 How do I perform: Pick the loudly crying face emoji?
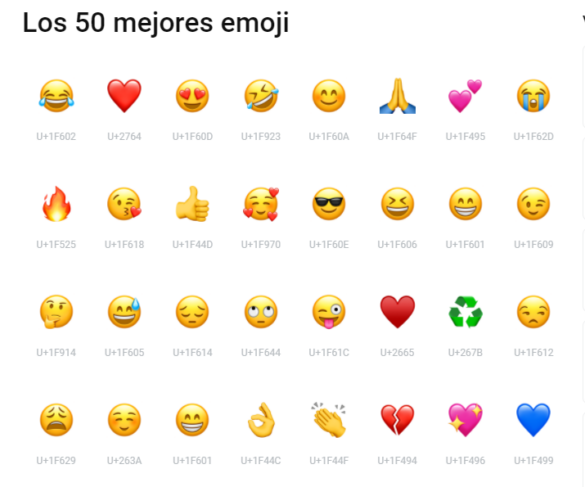(x=534, y=96)
